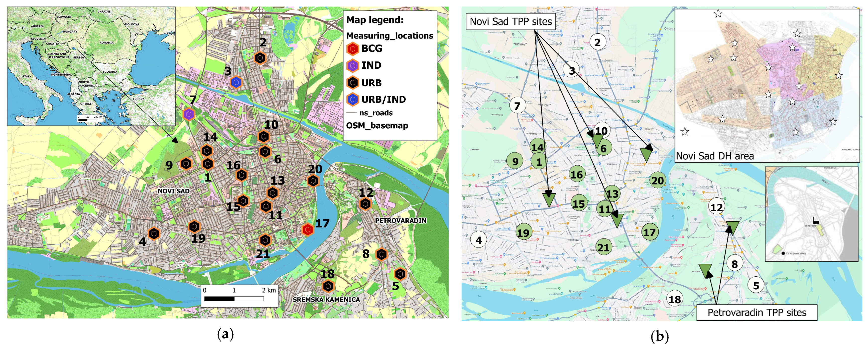Click the purple IND hexagon marker 7
The image size is (868, 346).
(189, 114)
